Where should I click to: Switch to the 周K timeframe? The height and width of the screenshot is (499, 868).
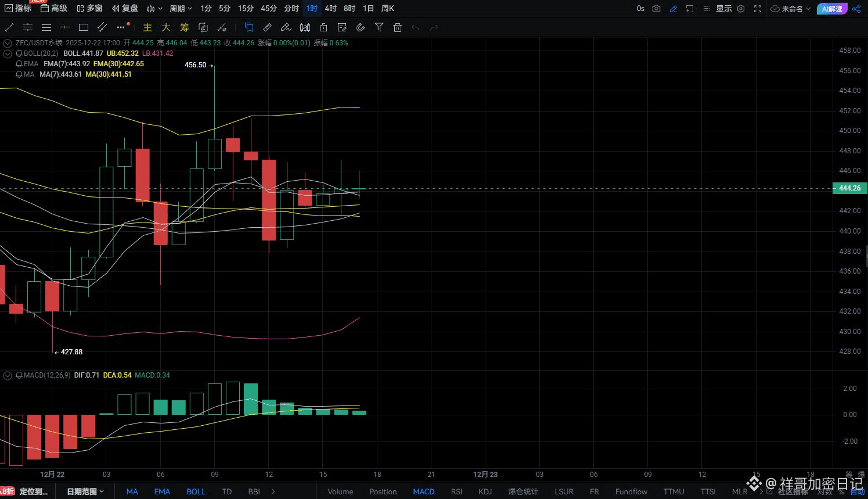(x=388, y=9)
